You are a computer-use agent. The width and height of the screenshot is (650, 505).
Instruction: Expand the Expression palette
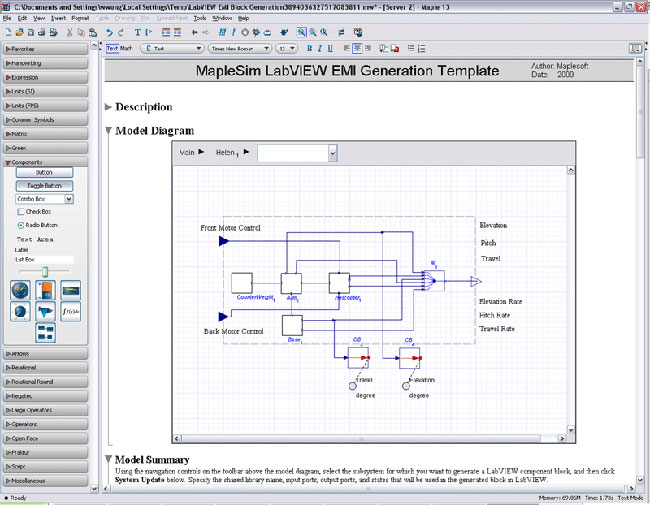(x=46, y=78)
